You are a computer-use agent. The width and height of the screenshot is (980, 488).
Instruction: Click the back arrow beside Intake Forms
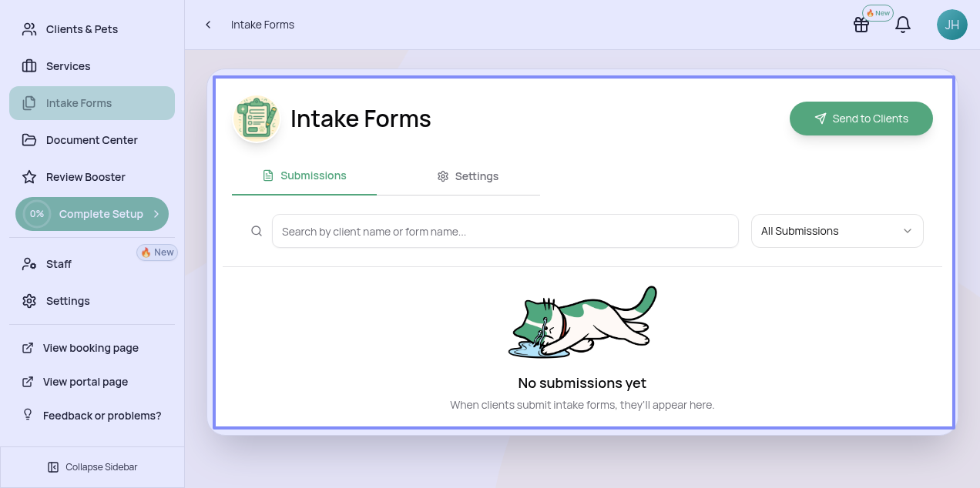coord(208,25)
